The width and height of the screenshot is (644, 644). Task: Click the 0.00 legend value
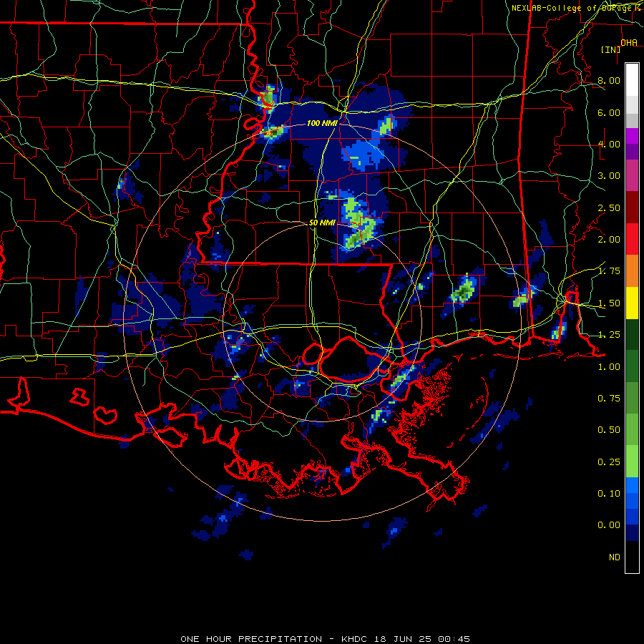609,525
